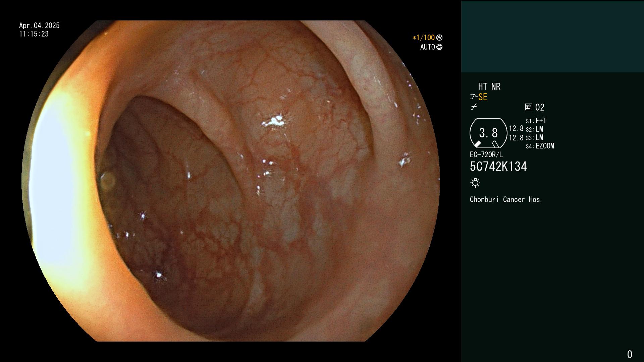
Task: Click the S2: LM switch assignment
Action: click(x=535, y=129)
